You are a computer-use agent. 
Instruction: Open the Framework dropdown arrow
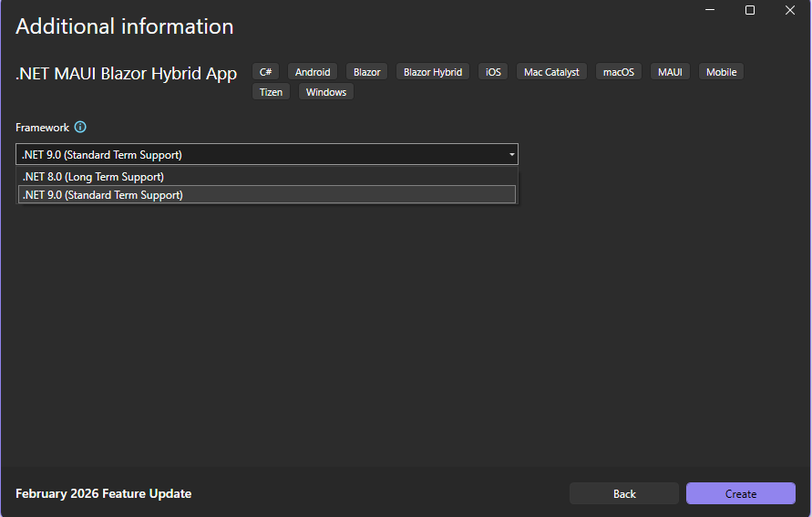pos(511,154)
